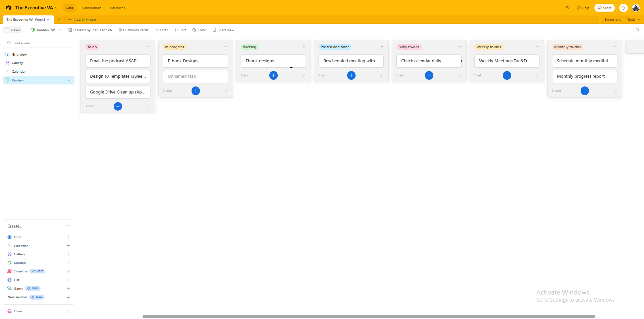Collapse the Create section
Screen dimensions: 644x319
68,226
